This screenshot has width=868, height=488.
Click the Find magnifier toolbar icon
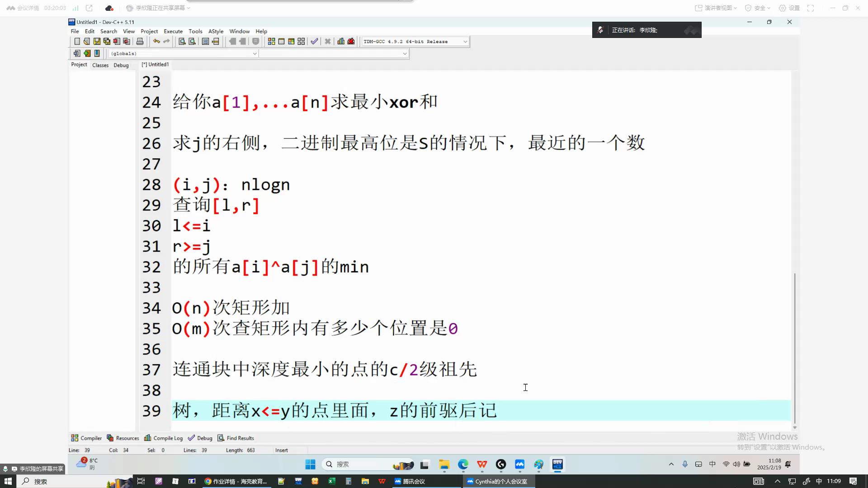[182, 42]
